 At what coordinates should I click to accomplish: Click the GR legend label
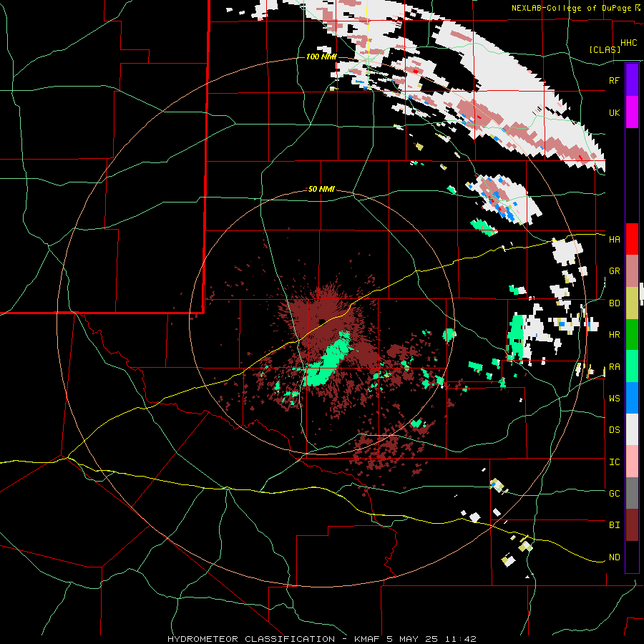[614, 271]
